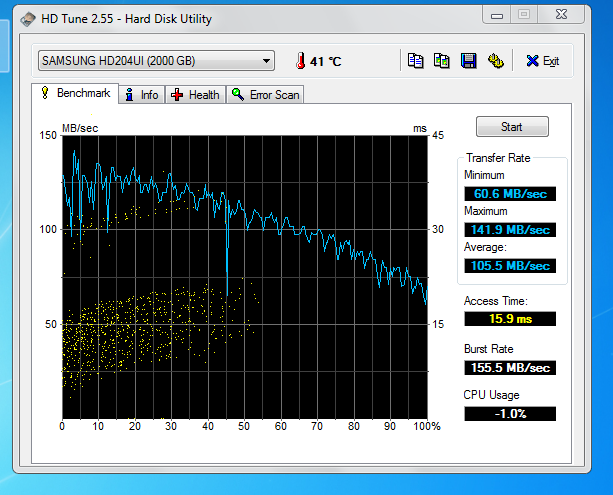Viewport: 613px width, 495px height.
Task: Open the Info tab
Action: coord(141,95)
